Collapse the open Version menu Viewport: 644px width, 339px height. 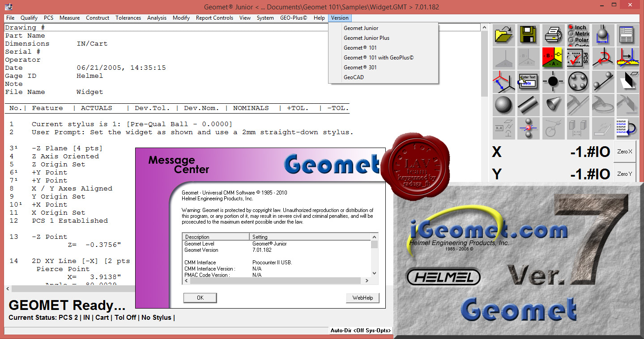click(x=340, y=18)
